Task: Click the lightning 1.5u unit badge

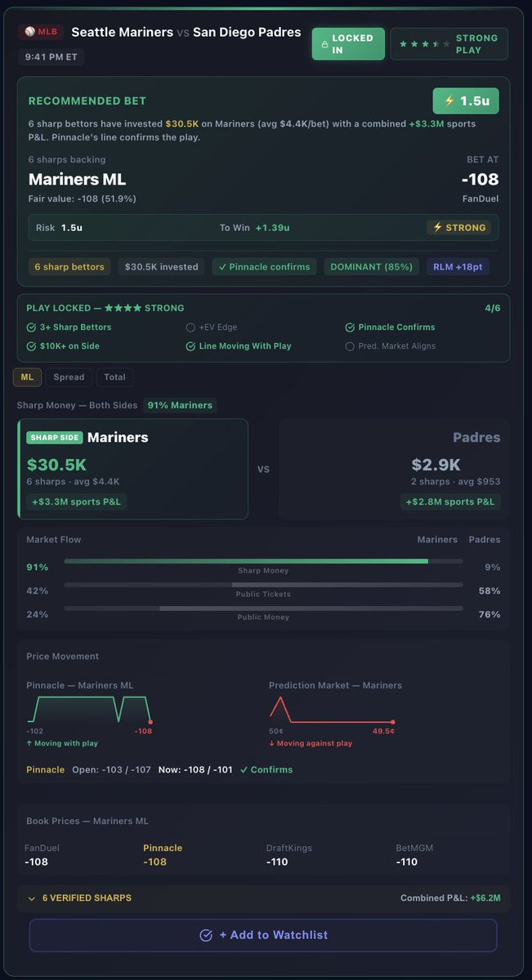Action: [465, 101]
